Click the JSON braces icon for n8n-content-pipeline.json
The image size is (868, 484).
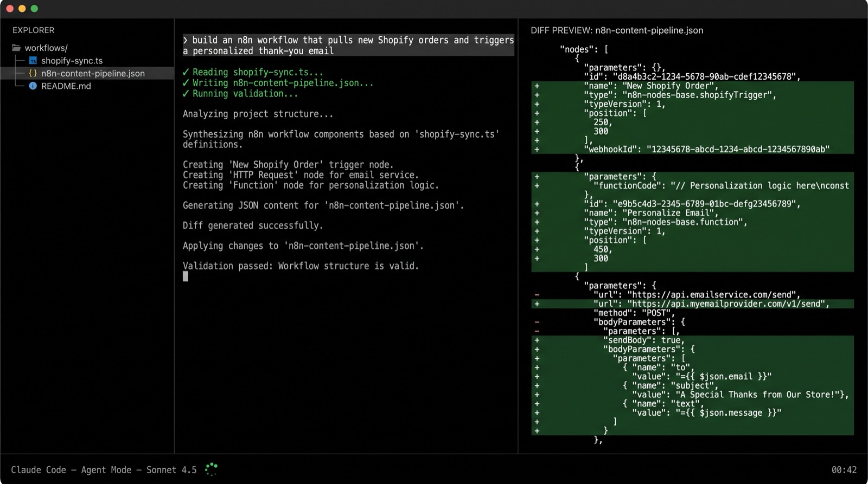pyautogui.click(x=33, y=73)
